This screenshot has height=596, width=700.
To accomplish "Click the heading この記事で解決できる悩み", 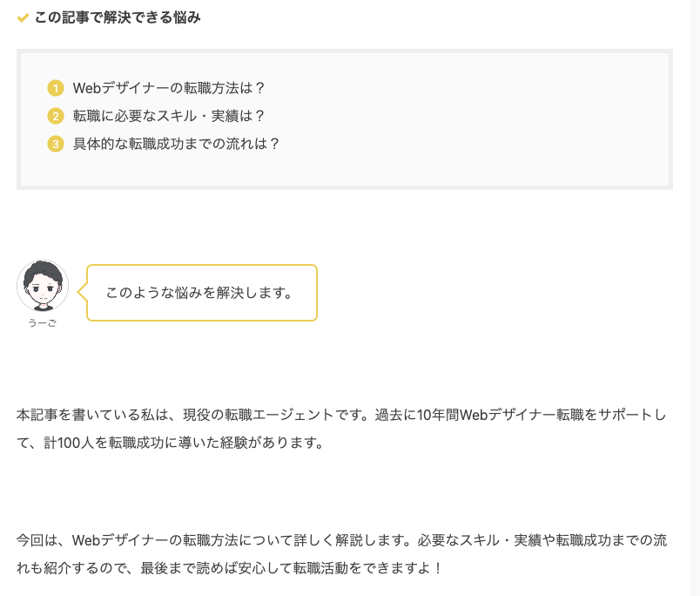I will pyautogui.click(x=118, y=17).
